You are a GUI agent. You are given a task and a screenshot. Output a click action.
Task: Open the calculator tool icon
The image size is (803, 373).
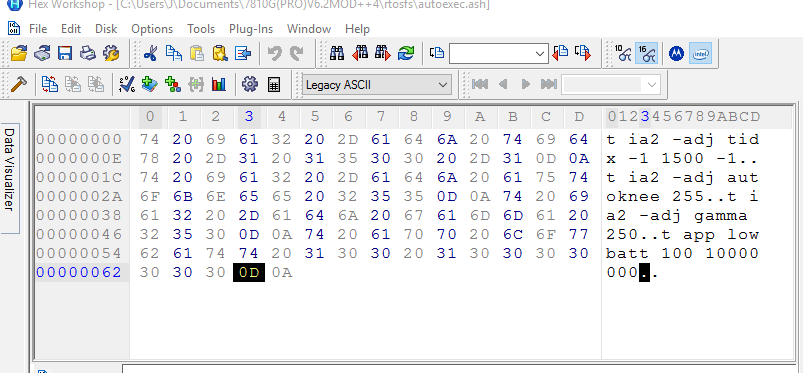point(274,84)
